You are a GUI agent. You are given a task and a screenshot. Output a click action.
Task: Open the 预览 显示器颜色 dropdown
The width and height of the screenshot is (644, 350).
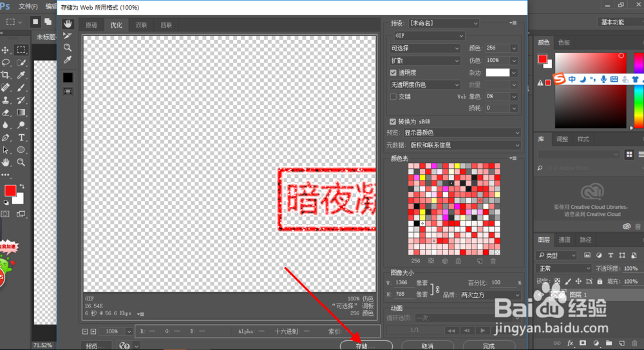[x=462, y=133]
